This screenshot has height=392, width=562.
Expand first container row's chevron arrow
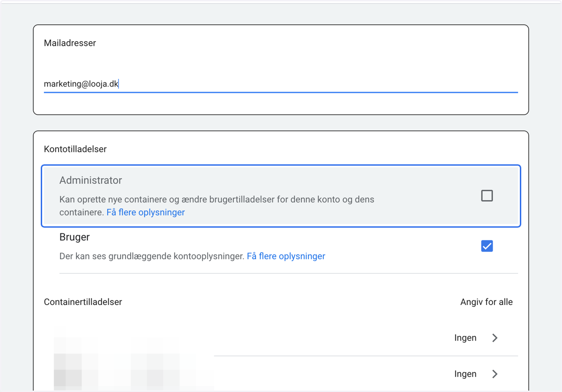(495, 338)
